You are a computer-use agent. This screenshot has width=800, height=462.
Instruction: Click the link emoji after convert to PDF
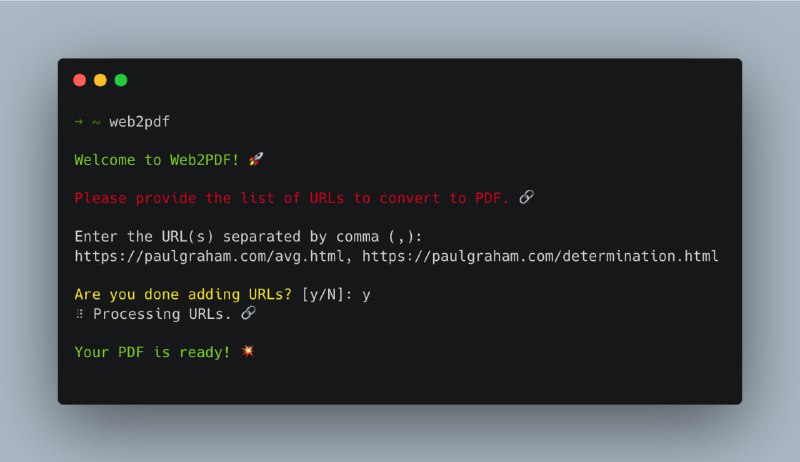point(527,197)
